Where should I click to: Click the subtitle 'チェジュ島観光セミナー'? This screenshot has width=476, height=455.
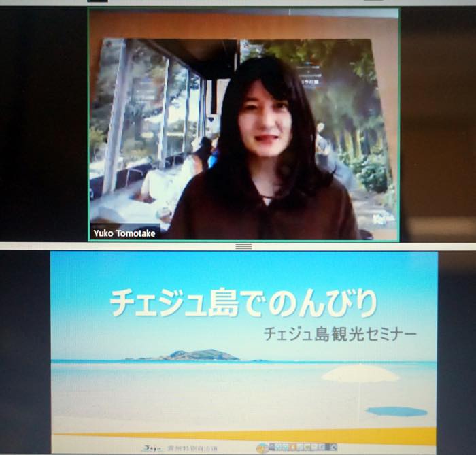[x=340, y=334]
